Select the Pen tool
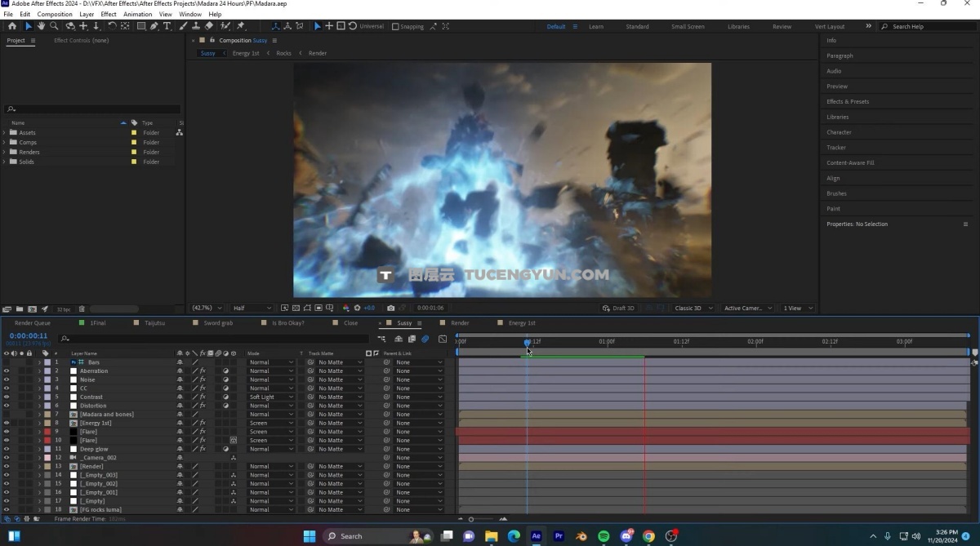Screen dimensions: 980x546 154,26
